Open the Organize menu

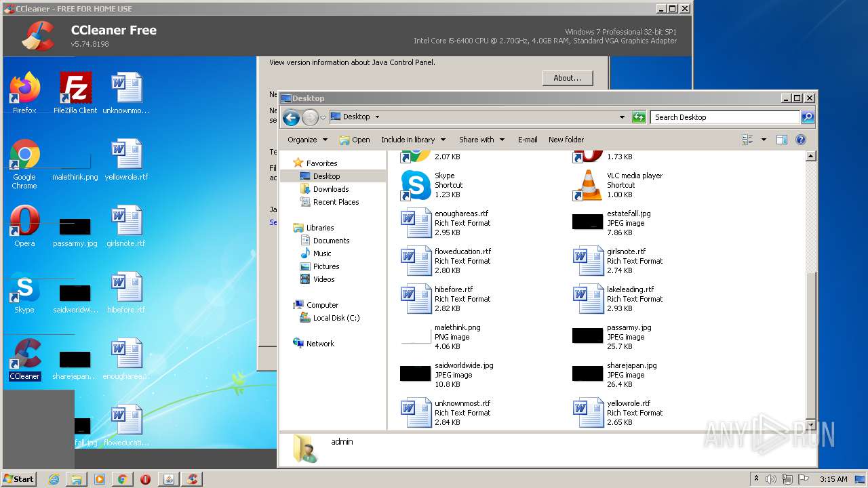(307, 140)
